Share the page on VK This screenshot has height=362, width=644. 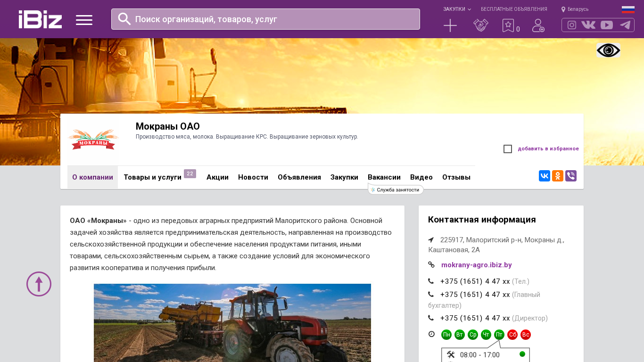(x=545, y=176)
